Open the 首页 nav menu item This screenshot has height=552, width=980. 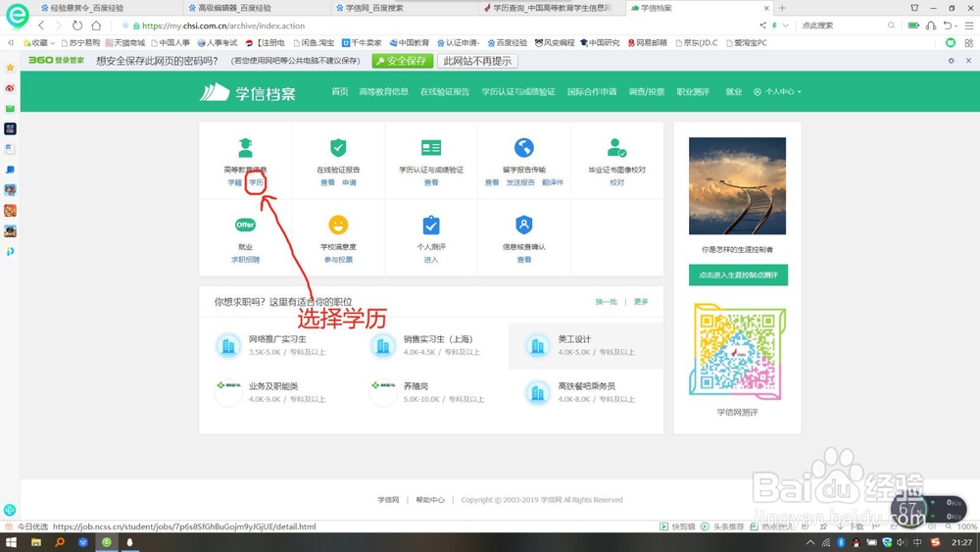(x=339, y=92)
